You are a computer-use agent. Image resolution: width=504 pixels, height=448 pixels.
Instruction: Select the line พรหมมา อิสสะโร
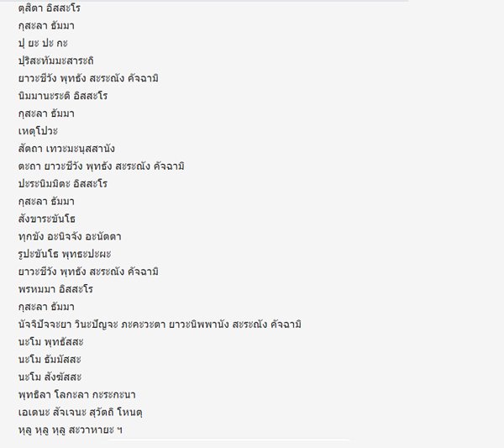pos(55,289)
